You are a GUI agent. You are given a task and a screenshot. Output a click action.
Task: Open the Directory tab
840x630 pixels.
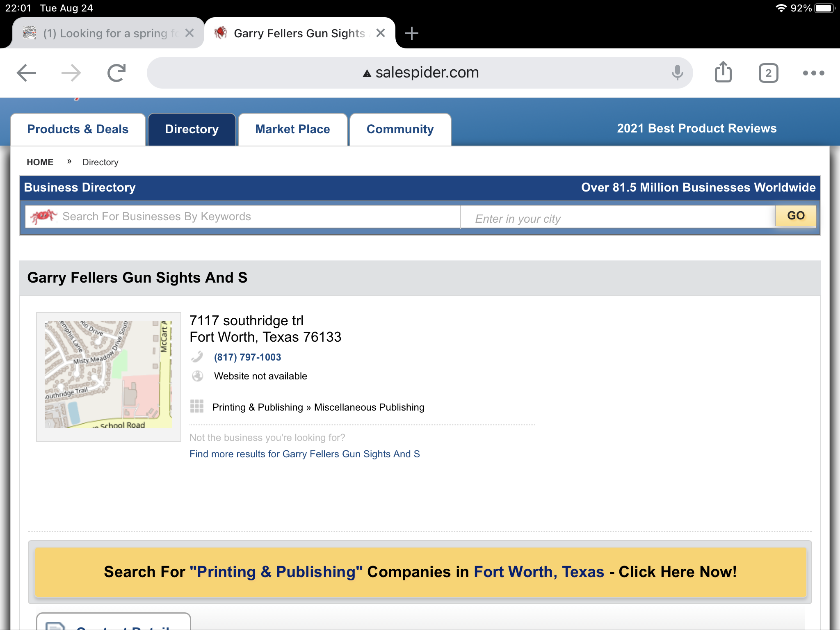[x=192, y=129]
